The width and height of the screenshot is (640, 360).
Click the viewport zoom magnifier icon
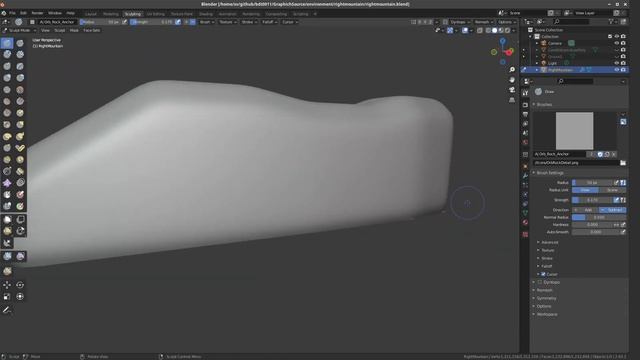point(512,70)
